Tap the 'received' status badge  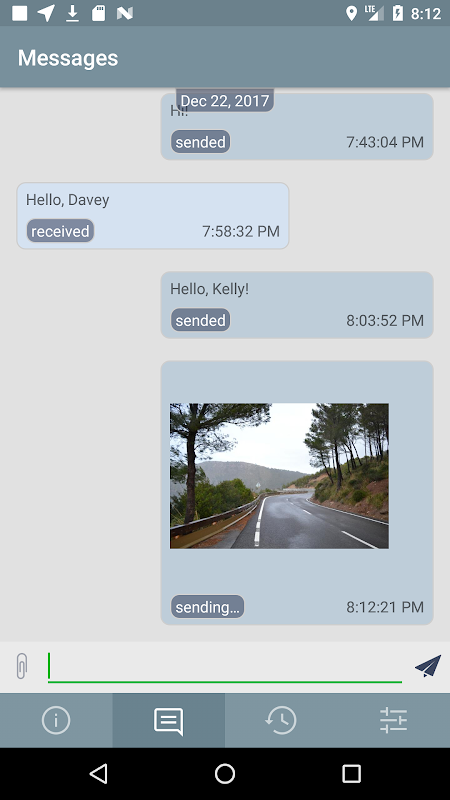[60, 231]
